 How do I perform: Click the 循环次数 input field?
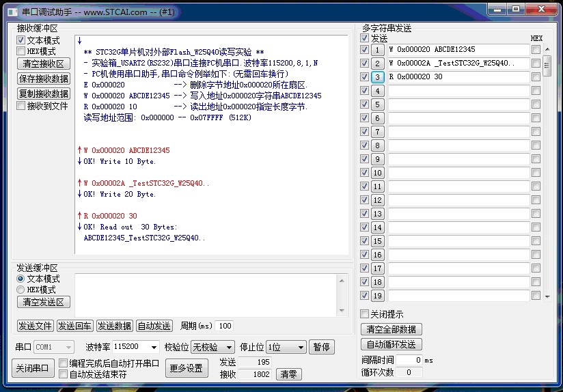pyautogui.click(x=409, y=372)
